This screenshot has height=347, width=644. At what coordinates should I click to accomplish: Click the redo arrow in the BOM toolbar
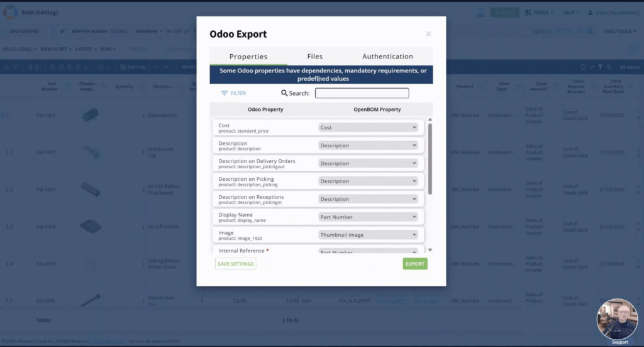[x=165, y=67]
